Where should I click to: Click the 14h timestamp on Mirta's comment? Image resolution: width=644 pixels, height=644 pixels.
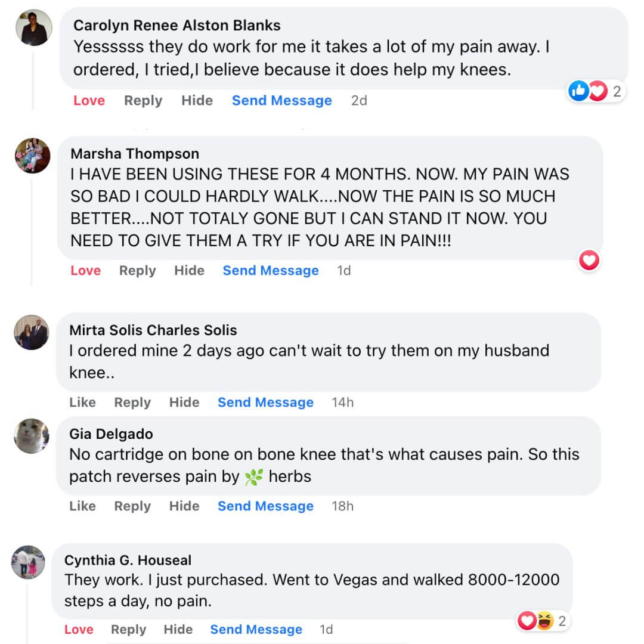click(x=342, y=402)
